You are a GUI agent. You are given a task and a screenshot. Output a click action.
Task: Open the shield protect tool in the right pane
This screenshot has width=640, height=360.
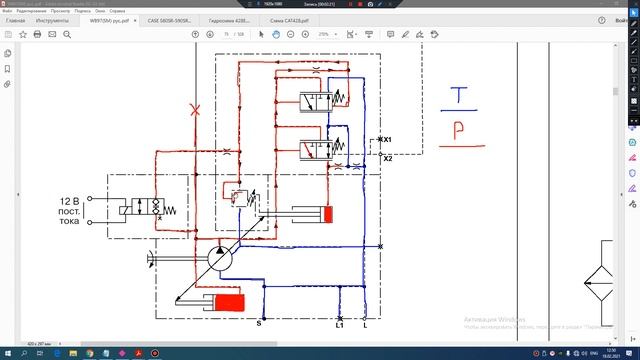pyautogui.click(x=632, y=173)
